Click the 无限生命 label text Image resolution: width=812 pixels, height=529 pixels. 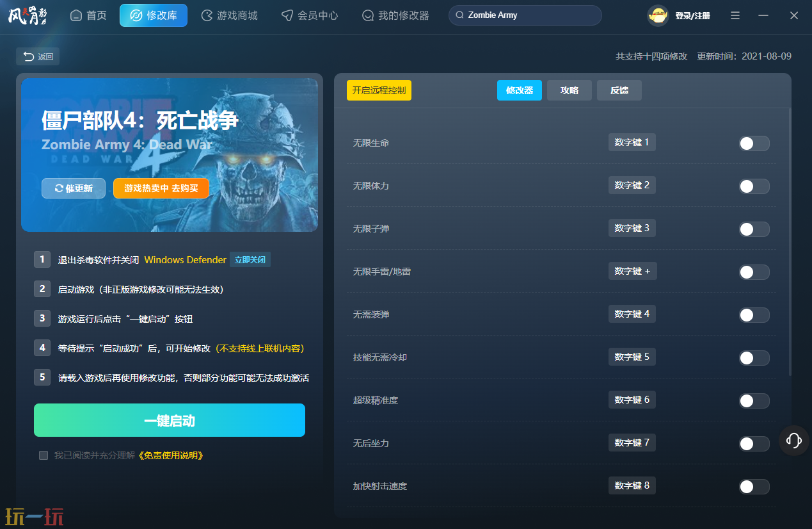pos(371,143)
